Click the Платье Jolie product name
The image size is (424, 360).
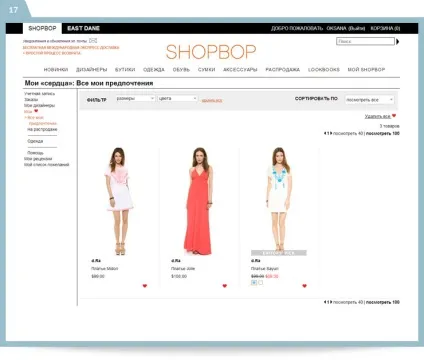pyautogui.click(x=183, y=268)
